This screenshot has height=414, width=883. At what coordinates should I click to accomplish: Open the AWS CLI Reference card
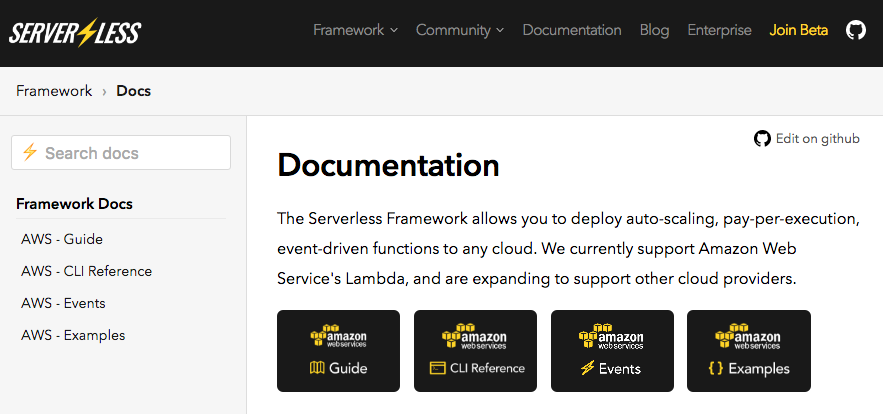point(475,351)
